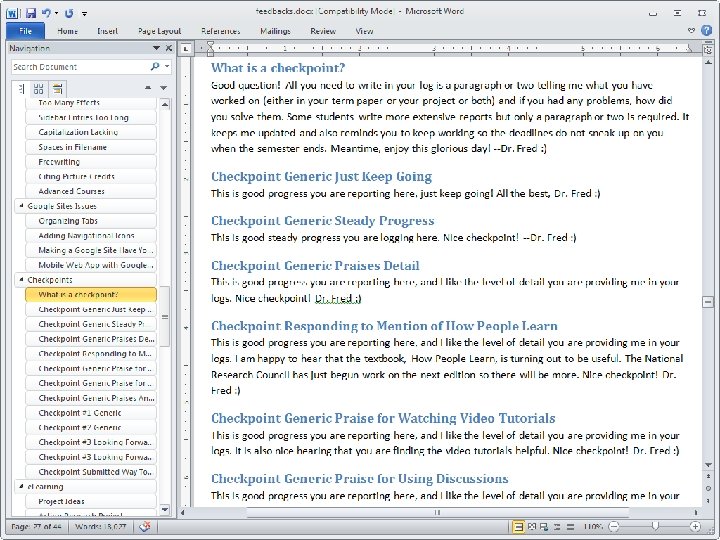This screenshot has width=720, height=540.
Task: Click the search magnifier icon in Navigation
Action: tap(155, 67)
